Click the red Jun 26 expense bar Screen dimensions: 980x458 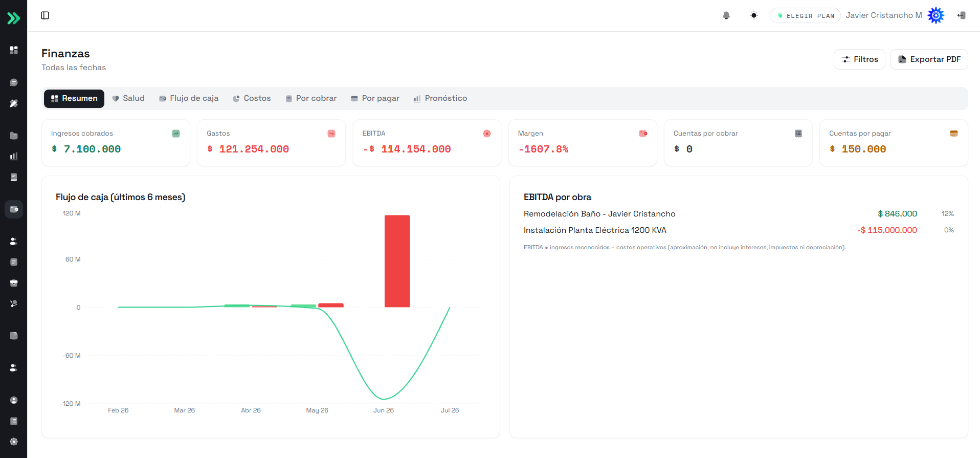coord(397,261)
